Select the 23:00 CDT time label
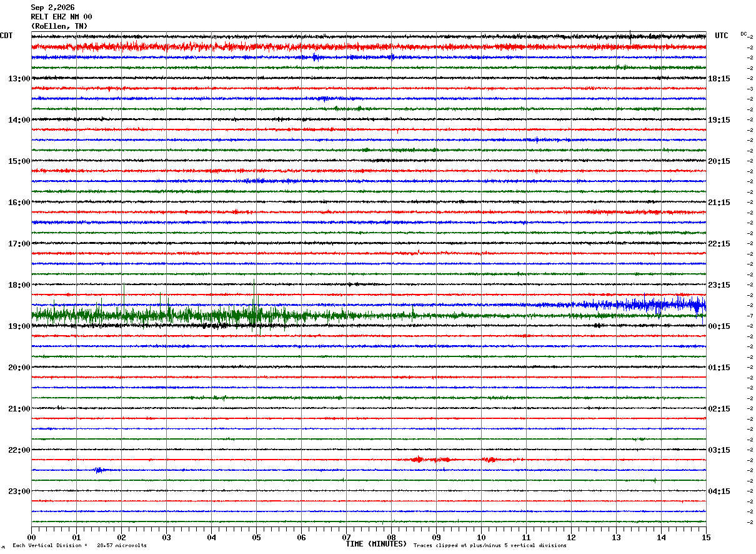Image resolution: width=756 pixels, height=554 pixels. (19, 491)
